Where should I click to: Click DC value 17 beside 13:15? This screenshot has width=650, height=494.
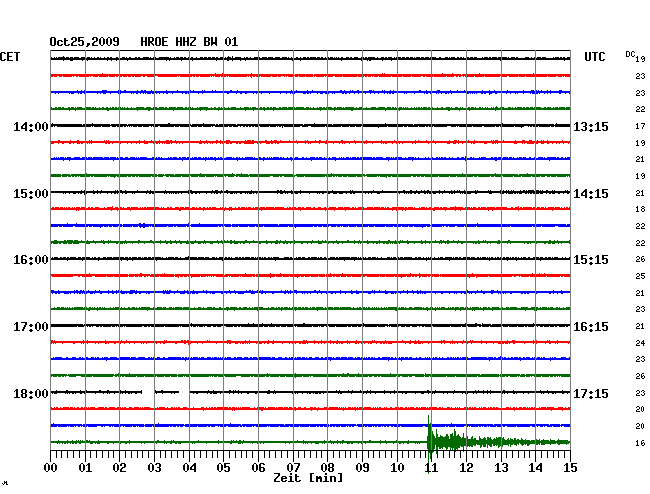(640, 126)
